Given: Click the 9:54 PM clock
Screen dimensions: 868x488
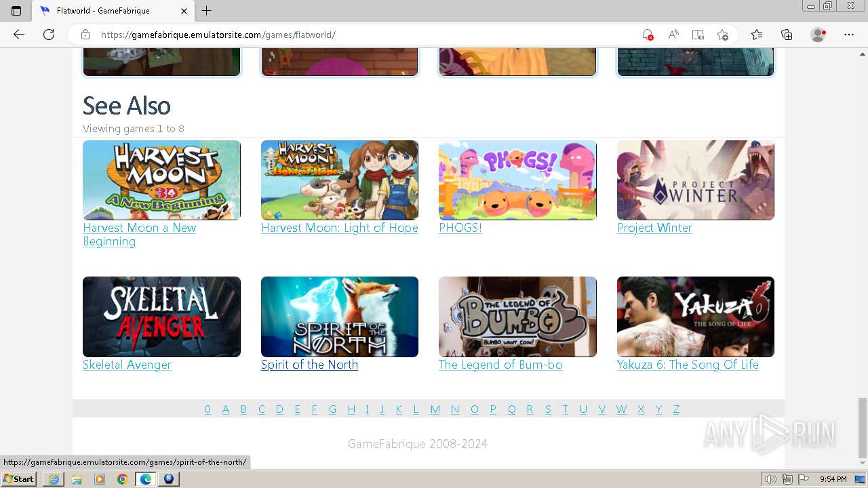Looking at the screenshot, I should click(833, 479).
